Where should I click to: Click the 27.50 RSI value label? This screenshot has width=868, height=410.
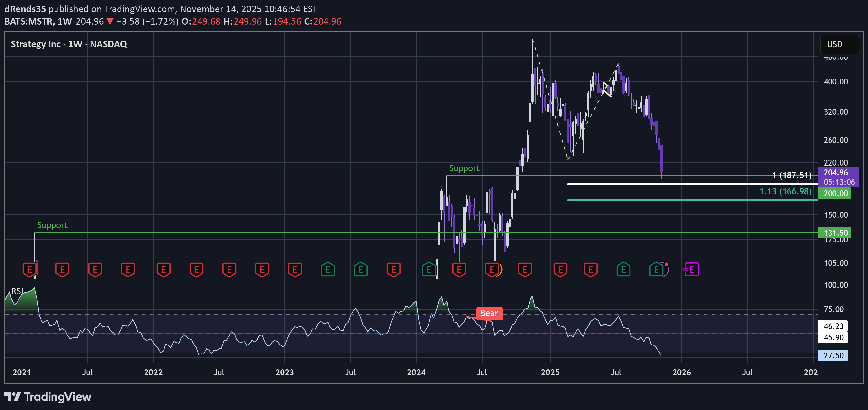point(833,355)
